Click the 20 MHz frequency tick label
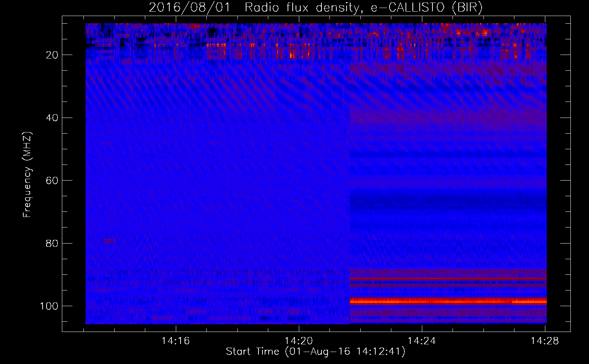This screenshot has width=589, height=364. 52,55
